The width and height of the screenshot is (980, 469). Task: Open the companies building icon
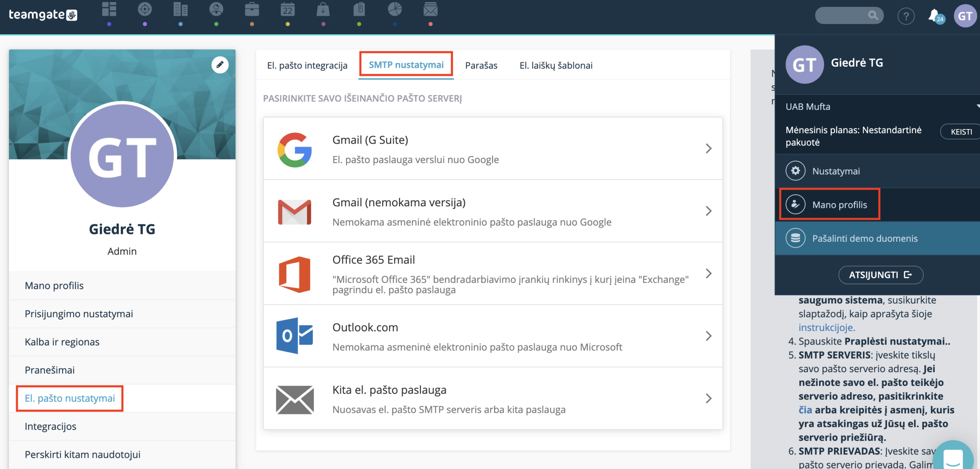tap(180, 10)
